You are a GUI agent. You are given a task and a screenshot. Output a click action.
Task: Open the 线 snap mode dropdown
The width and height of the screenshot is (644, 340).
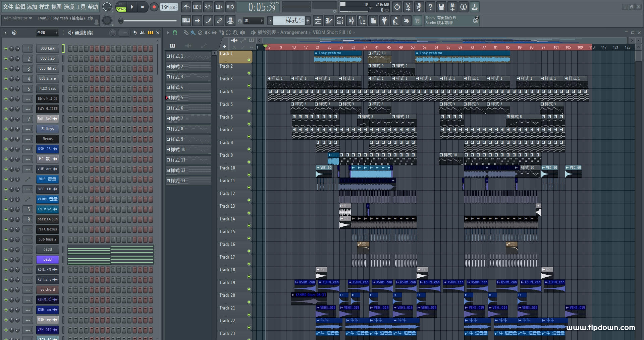coord(253,21)
